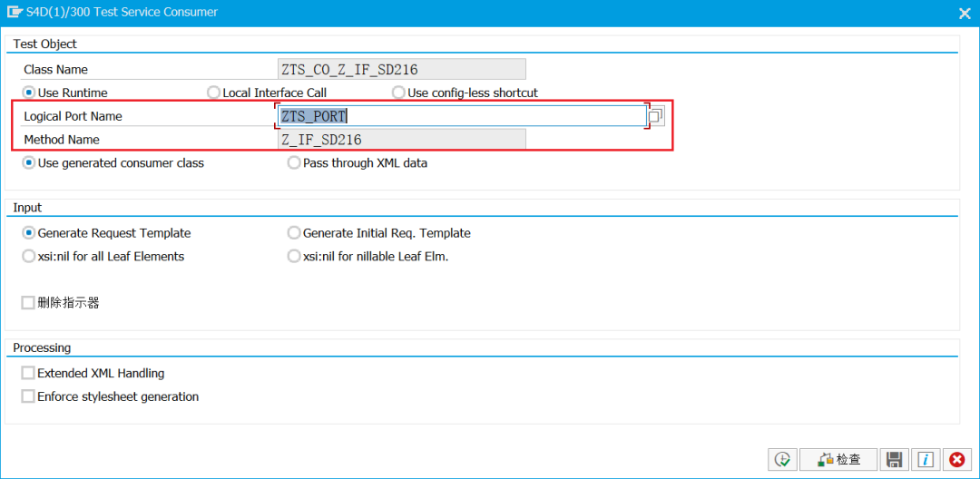Image resolution: width=980 pixels, height=479 pixels.
Task: Select Local Interface Call option
Action: [214, 93]
